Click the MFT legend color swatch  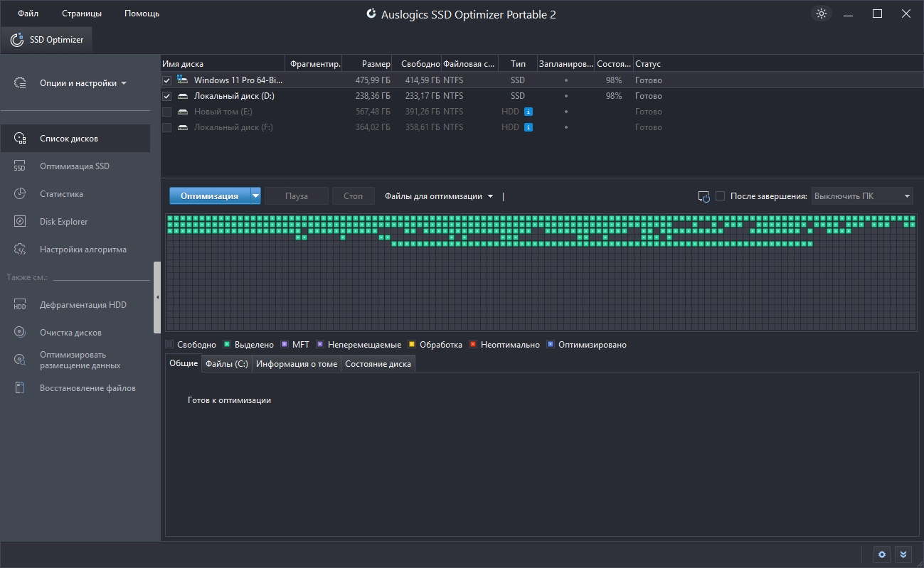click(285, 345)
